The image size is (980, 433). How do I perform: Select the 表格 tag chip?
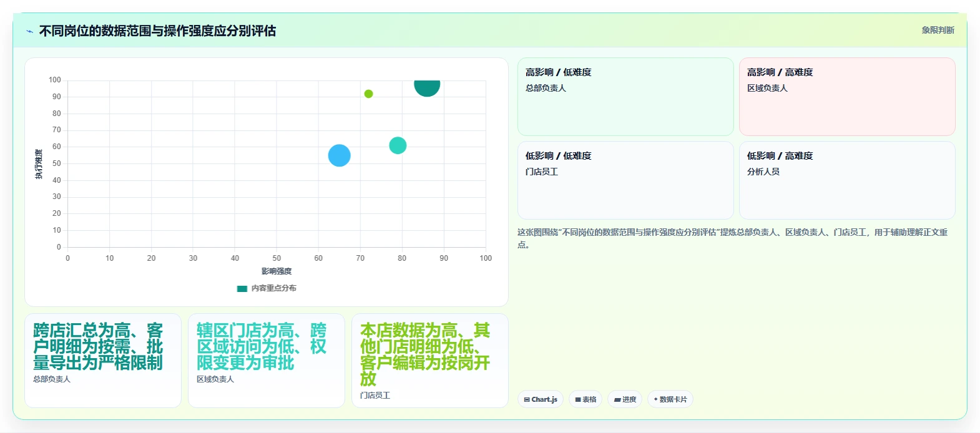click(586, 399)
